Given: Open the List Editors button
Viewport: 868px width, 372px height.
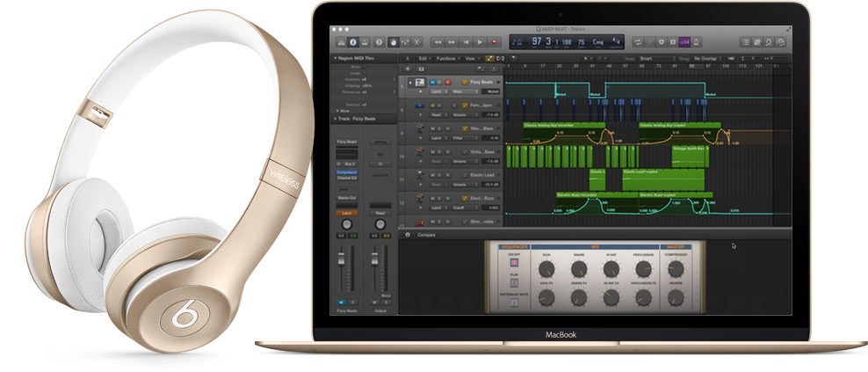Looking at the screenshot, I should coord(745,42).
